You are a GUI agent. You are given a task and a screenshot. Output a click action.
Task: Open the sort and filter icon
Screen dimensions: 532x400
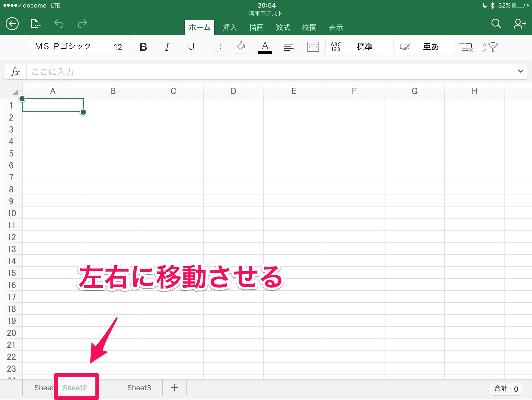click(490, 47)
